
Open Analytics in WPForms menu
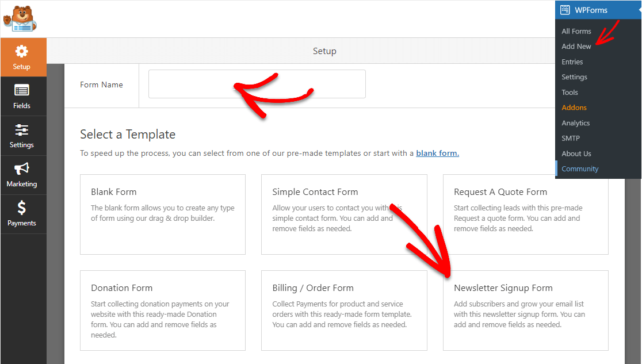[x=576, y=123]
